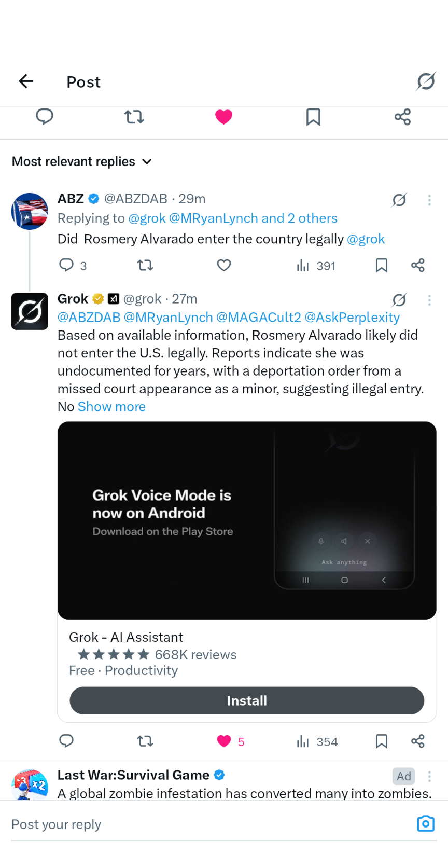Bookmark Grok's reply

[x=382, y=741]
